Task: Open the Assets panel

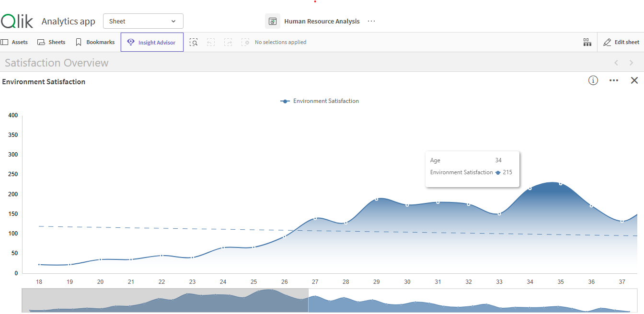Action: pyautogui.click(x=14, y=42)
